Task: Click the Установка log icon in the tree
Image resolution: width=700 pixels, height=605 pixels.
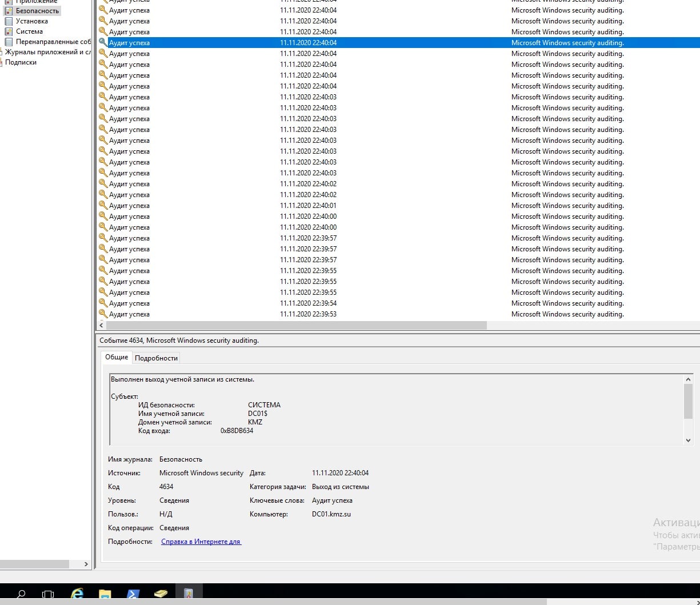Action: pyautogui.click(x=9, y=21)
